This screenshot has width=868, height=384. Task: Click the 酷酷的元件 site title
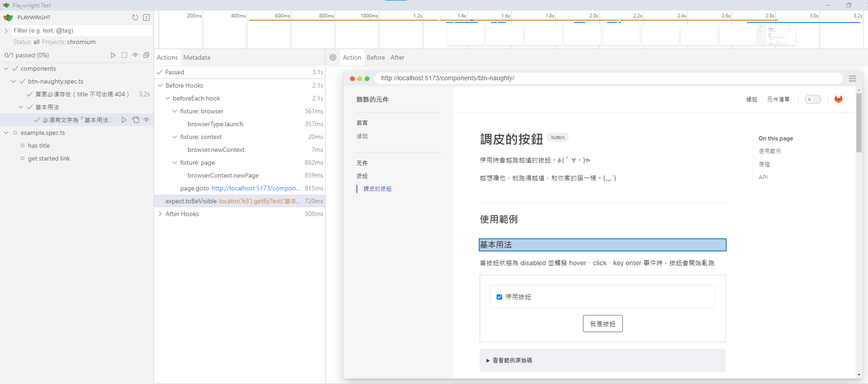coord(372,100)
